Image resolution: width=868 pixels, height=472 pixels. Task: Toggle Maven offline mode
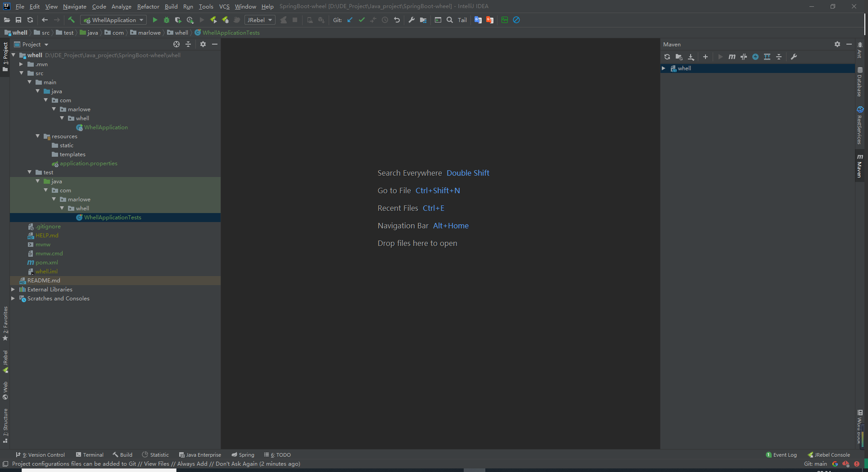tap(744, 57)
